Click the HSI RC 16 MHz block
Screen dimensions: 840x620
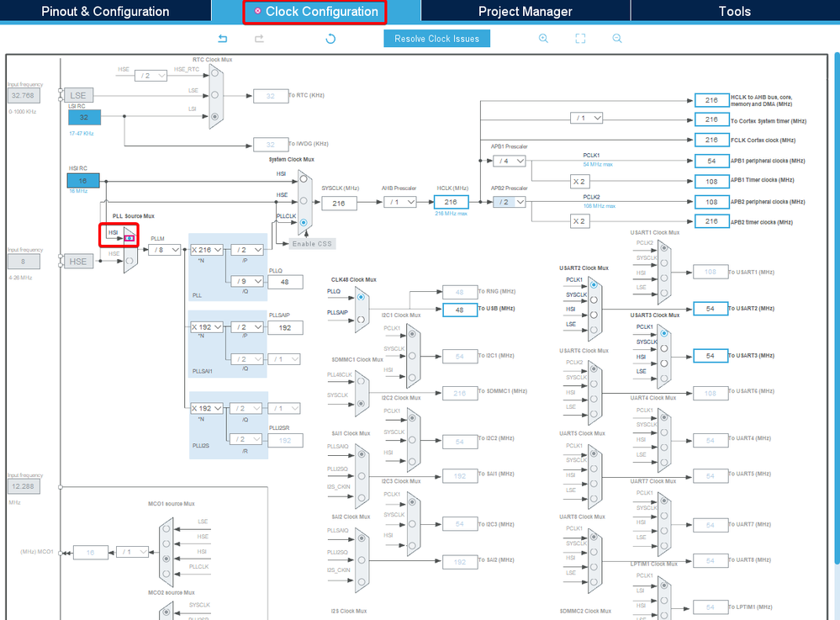[83, 181]
